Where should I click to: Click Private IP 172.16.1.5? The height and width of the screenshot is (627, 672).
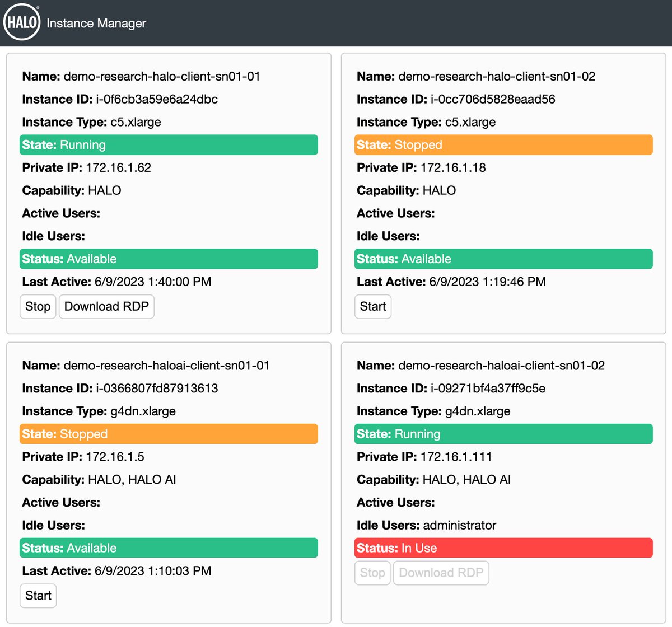point(83,457)
